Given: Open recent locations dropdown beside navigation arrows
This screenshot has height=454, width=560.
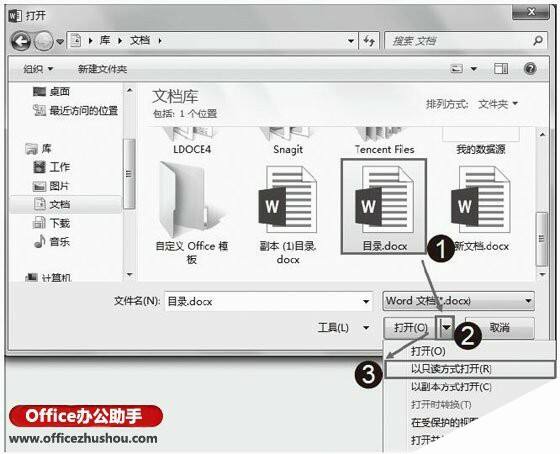Looking at the screenshot, I should (x=60, y=42).
